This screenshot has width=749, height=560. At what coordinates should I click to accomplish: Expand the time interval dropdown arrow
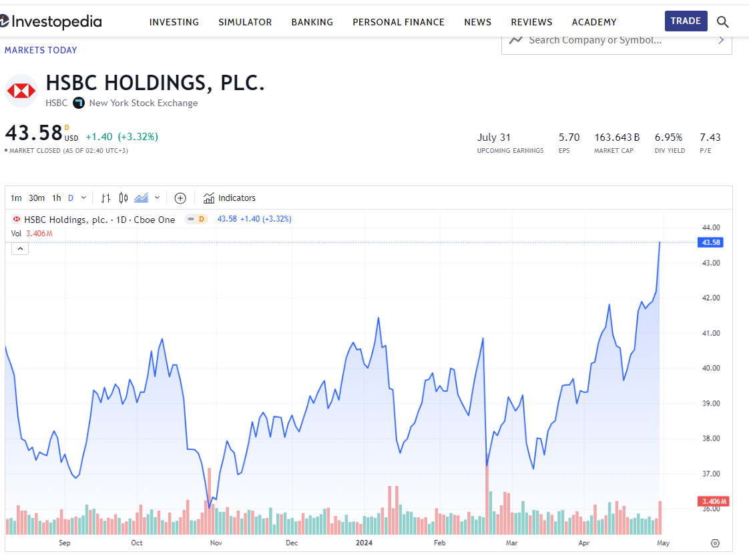83,198
